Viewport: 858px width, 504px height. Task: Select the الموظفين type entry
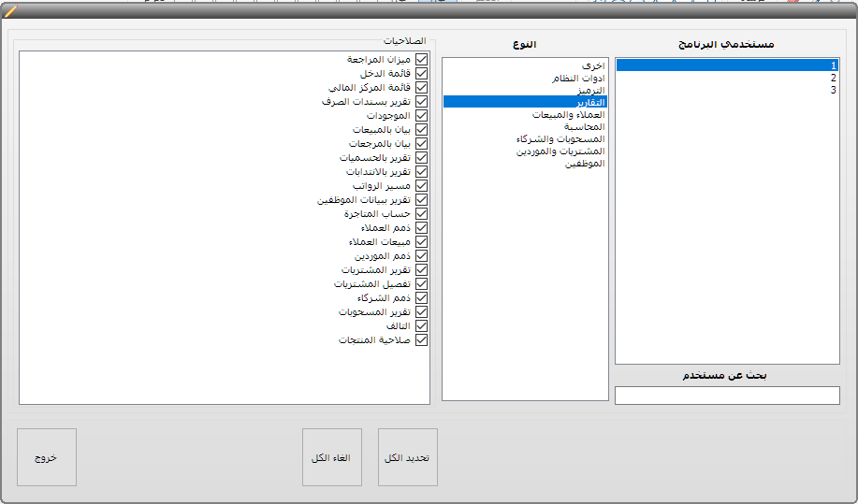click(585, 163)
